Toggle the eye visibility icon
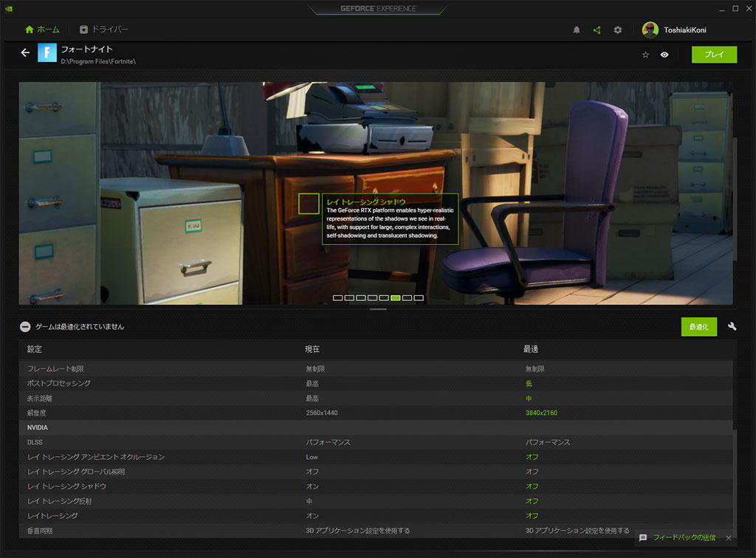This screenshot has height=558, width=756. [x=664, y=55]
